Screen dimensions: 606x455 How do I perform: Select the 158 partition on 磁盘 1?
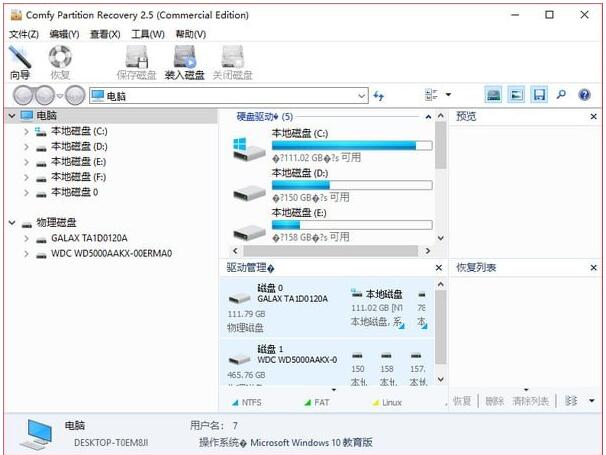point(386,369)
